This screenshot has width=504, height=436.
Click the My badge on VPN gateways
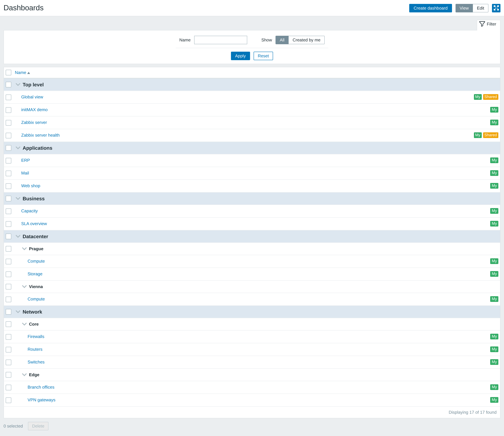[494, 400]
